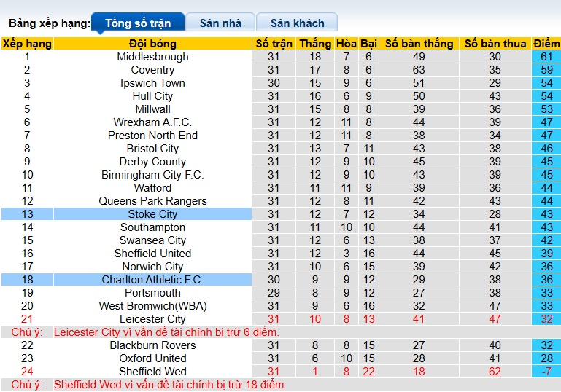Viewport: 561px width, 392px height.
Task: Select the Sân khách tab
Action: coord(298,23)
